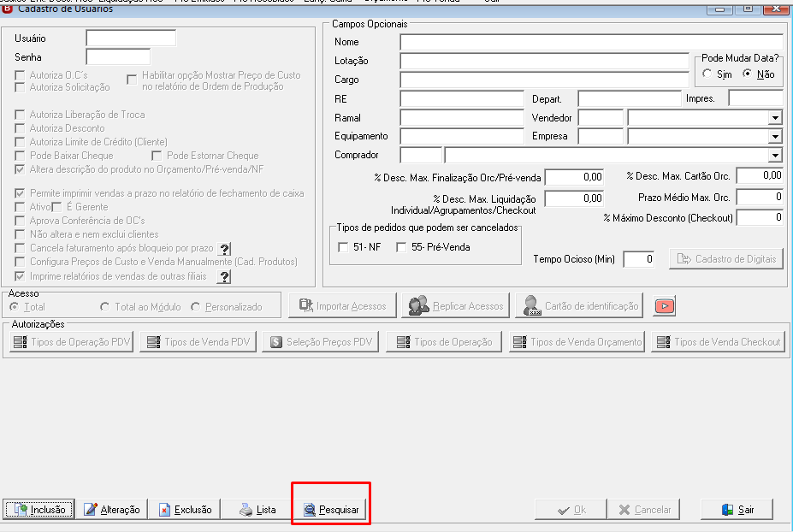
Task: Click the Alteração pencil edit button
Action: [x=112, y=509]
